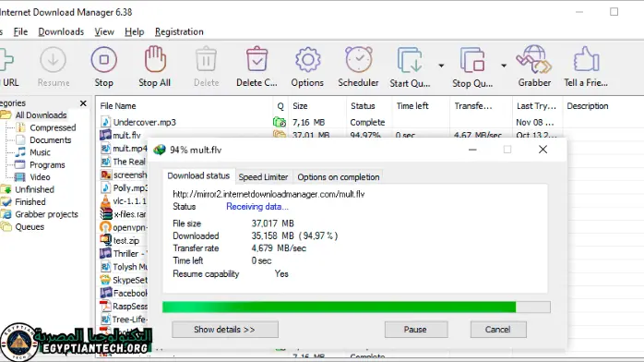Image resolution: width=644 pixels, height=362 pixels.
Task: Select Video category
Action: tap(40, 177)
